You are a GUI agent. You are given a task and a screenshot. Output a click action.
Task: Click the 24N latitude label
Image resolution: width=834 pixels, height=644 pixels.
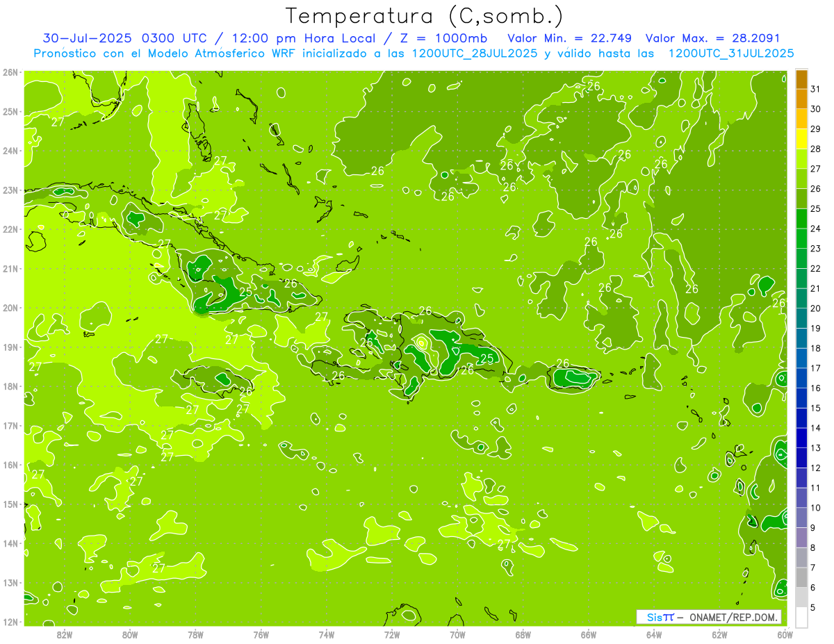pyautogui.click(x=10, y=151)
